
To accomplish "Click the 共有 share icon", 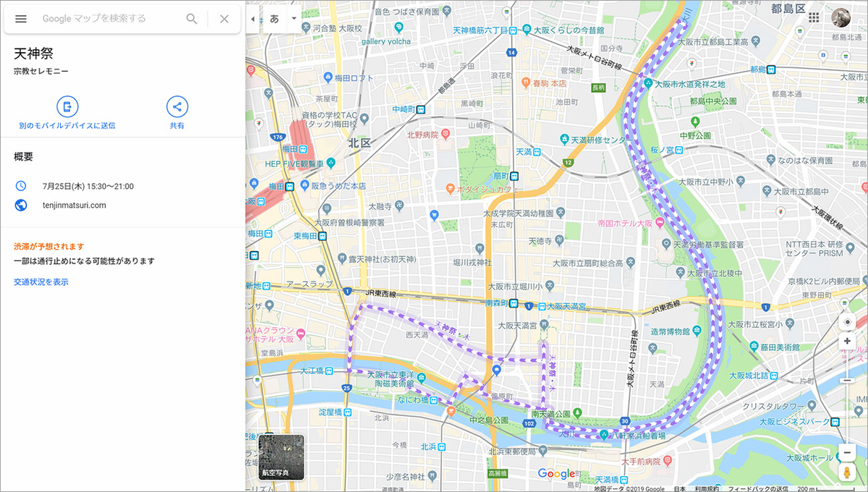I will [x=177, y=107].
